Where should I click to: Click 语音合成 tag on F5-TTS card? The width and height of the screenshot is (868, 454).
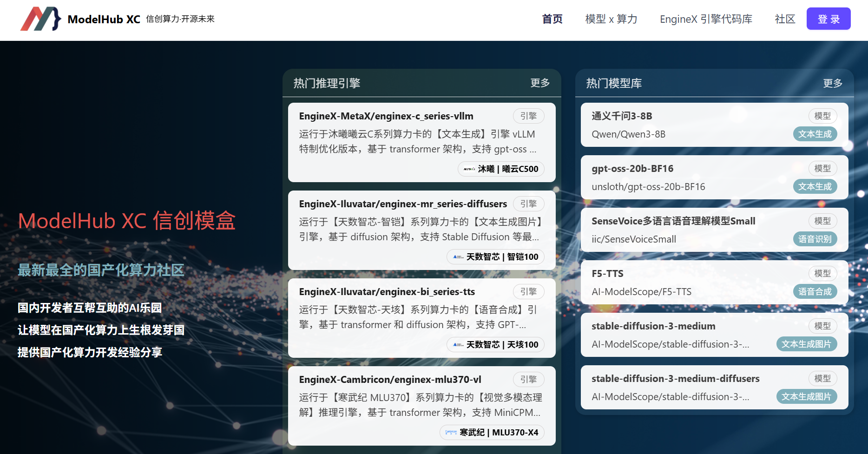pyautogui.click(x=815, y=292)
